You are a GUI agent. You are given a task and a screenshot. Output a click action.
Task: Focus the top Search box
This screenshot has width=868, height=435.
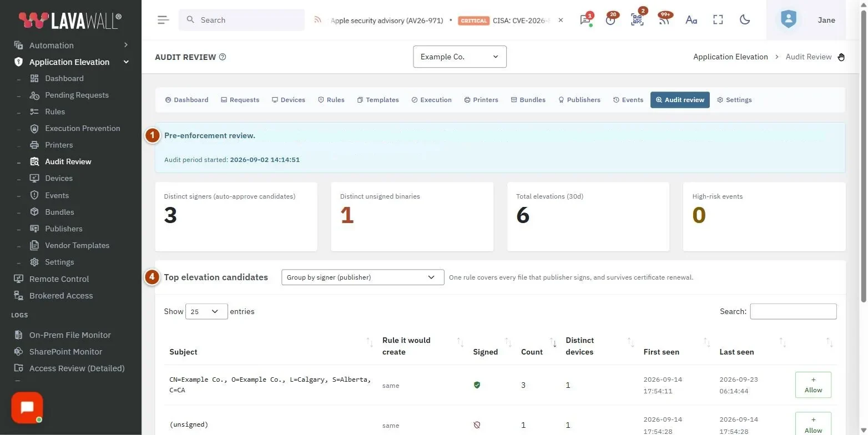241,20
